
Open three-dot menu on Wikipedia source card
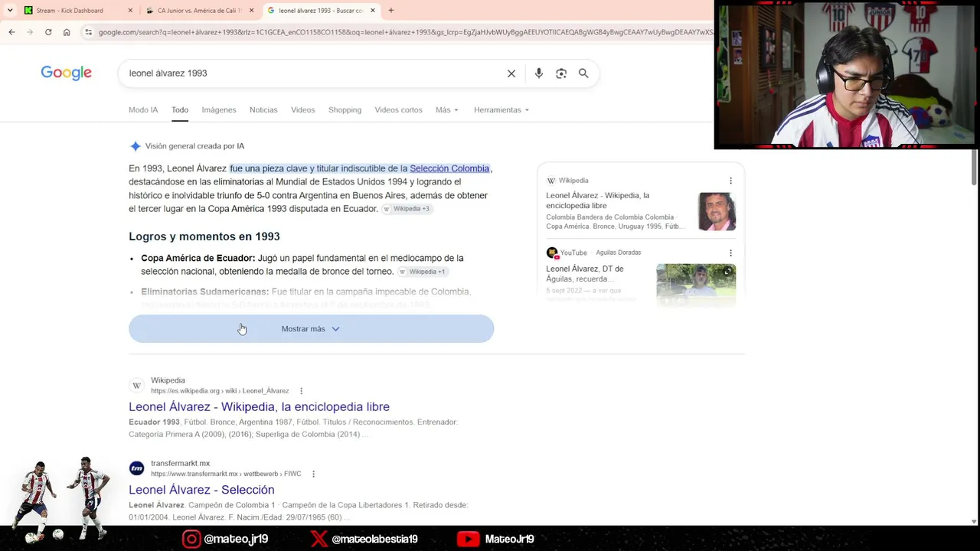tap(730, 181)
